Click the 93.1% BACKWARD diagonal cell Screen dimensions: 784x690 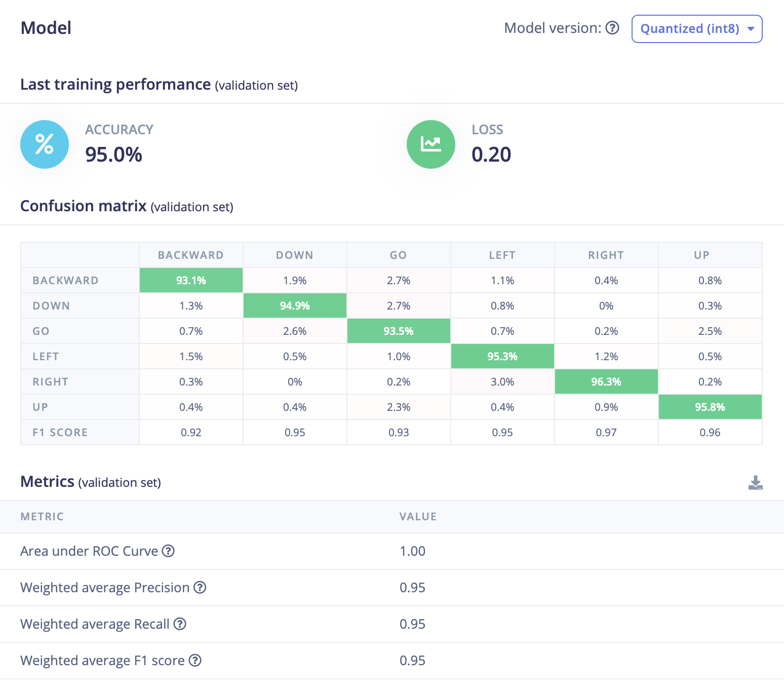191,280
